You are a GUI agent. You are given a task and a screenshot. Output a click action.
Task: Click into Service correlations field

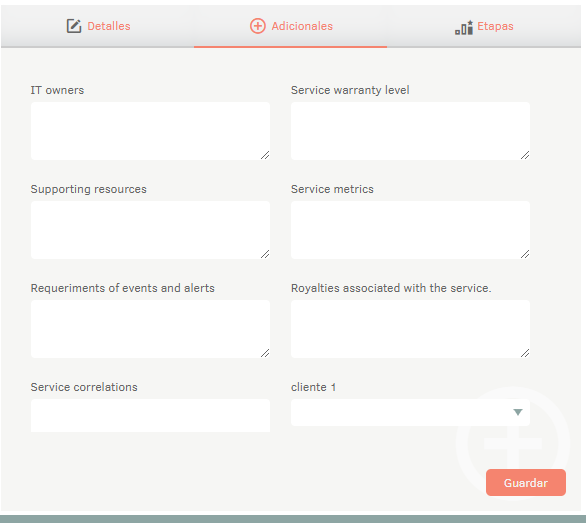pos(150,415)
